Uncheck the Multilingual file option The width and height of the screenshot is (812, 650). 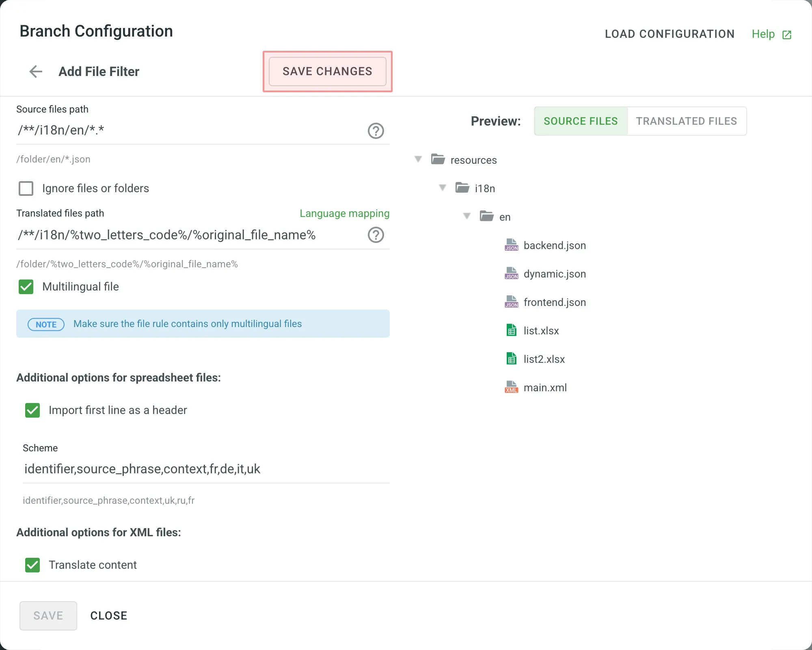pyautogui.click(x=26, y=287)
